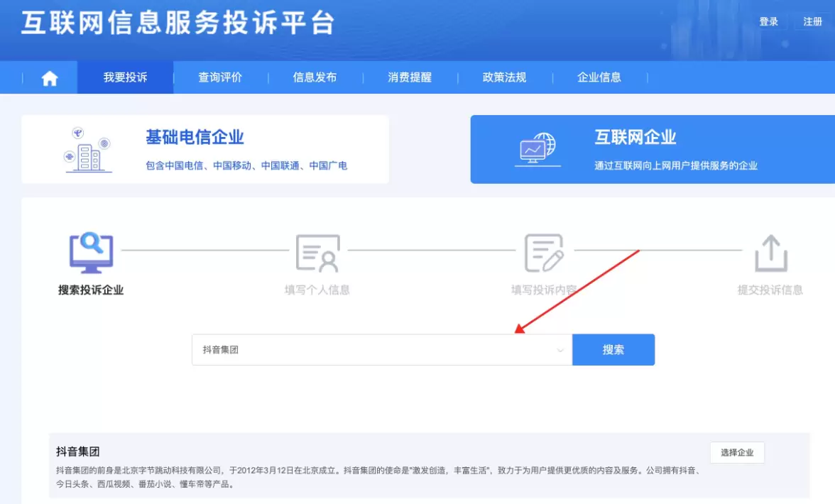
Task: Open the 查询评价 tab
Action: coord(220,77)
